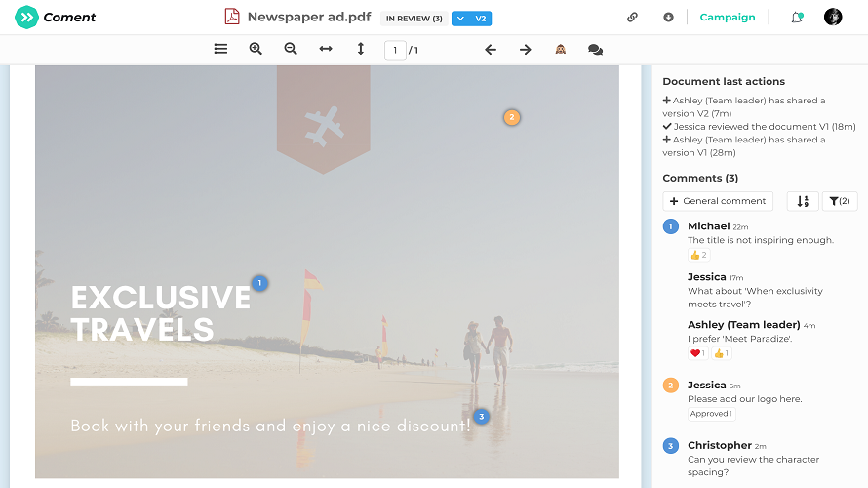Click 'Comments (3)' heading
868x488 pixels.
click(700, 178)
